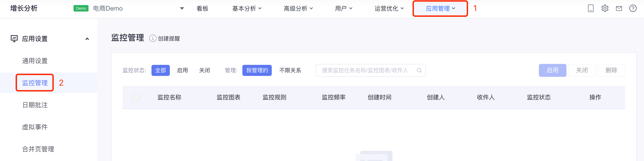
Task: Select the 关闭 monitoring status filter
Action: coord(204,70)
